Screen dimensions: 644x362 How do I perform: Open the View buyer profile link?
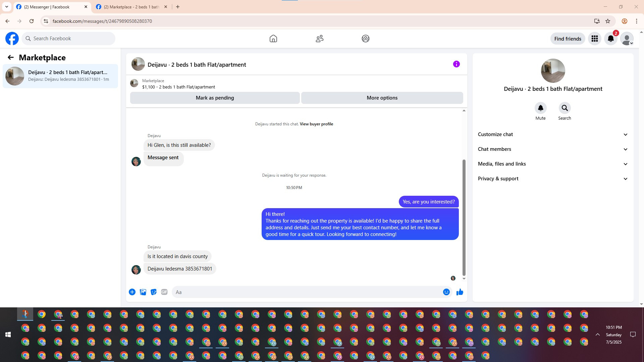click(x=316, y=124)
